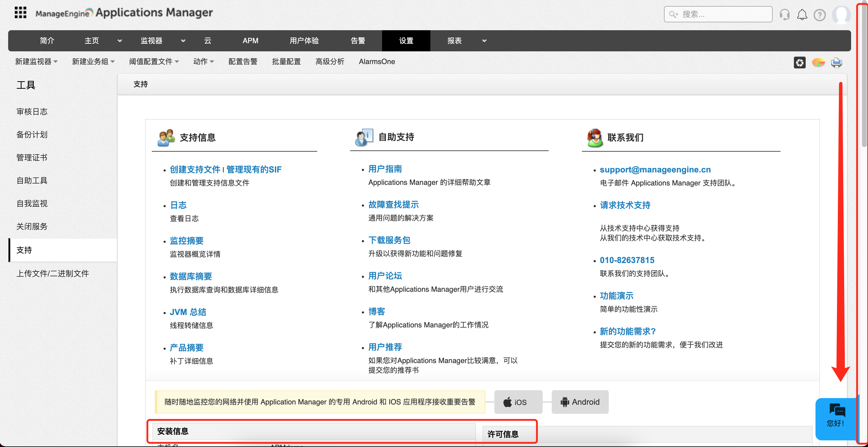Open the 新的功能需求? link
The width and height of the screenshot is (868, 447).
pyautogui.click(x=627, y=331)
